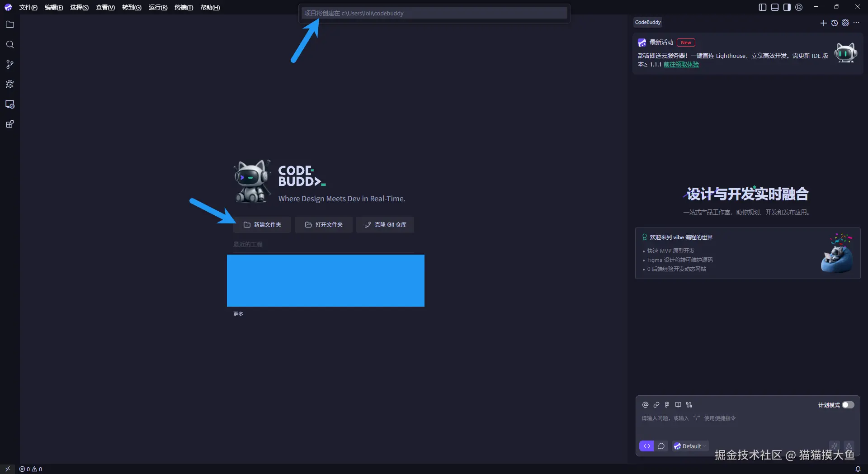Click the 打开文件夹 button

(324, 225)
